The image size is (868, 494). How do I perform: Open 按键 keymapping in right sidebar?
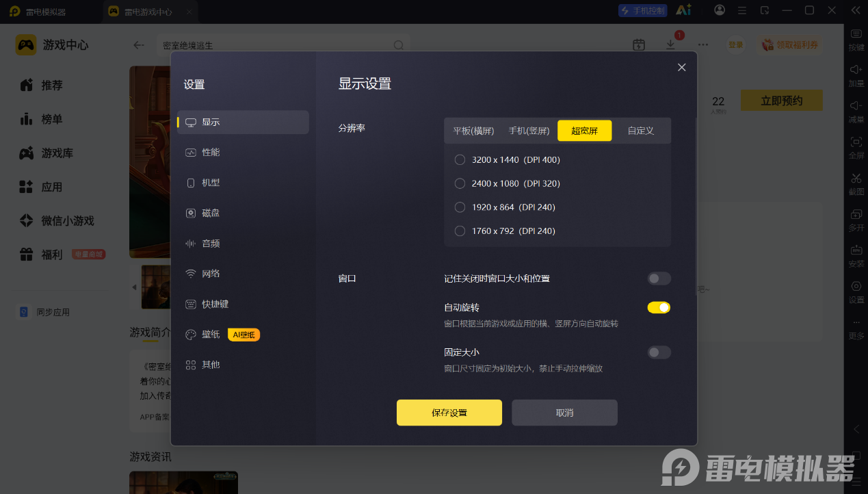pyautogui.click(x=856, y=40)
